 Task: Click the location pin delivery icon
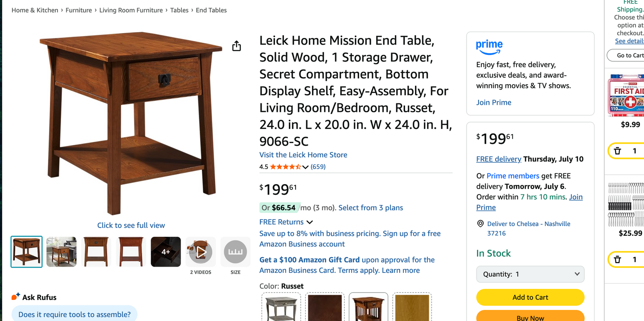click(480, 224)
